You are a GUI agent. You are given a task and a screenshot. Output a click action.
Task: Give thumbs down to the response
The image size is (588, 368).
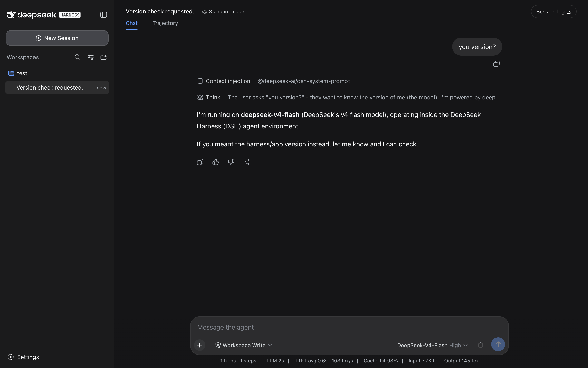click(x=231, y=162)
